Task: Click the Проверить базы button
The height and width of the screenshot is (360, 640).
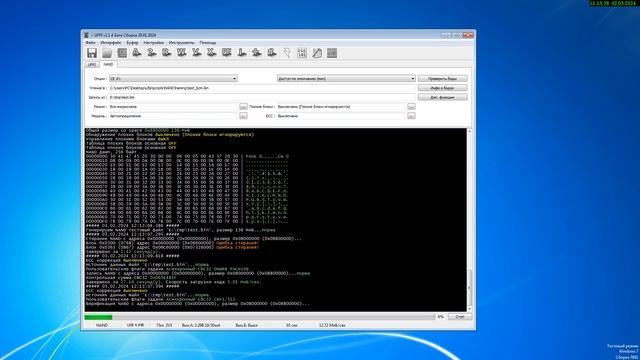Action: click(x=442, y=78)
